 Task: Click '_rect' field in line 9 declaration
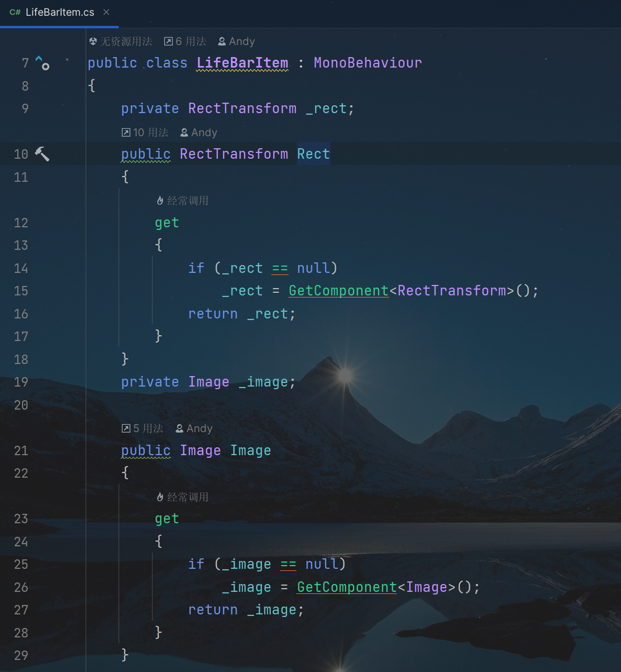click(x=326, y=108)
